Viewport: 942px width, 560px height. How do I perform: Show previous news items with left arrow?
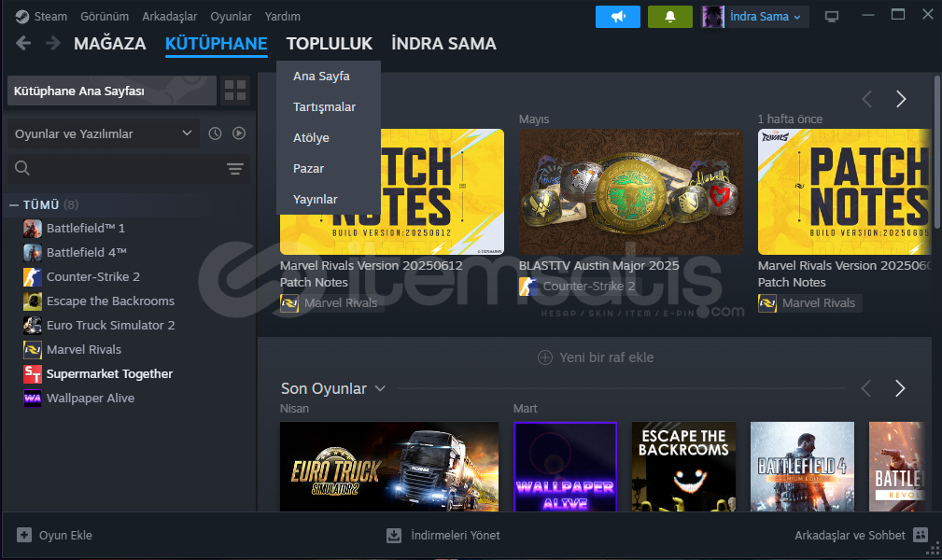(867, 99)
